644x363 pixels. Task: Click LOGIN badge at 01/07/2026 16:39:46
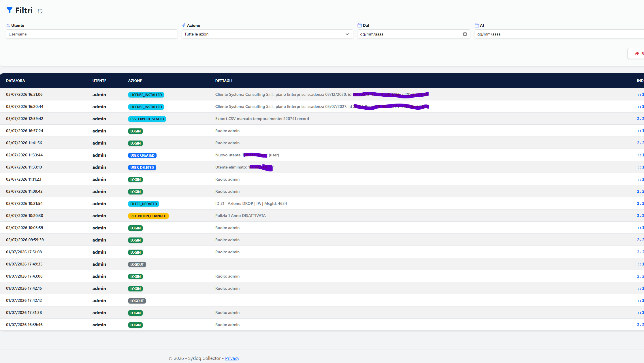click(135, 325)
